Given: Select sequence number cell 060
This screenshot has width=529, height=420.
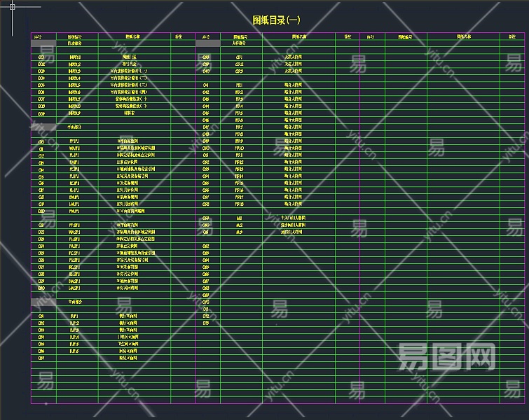Looking at the screenshot, I should tap(206, 225).
